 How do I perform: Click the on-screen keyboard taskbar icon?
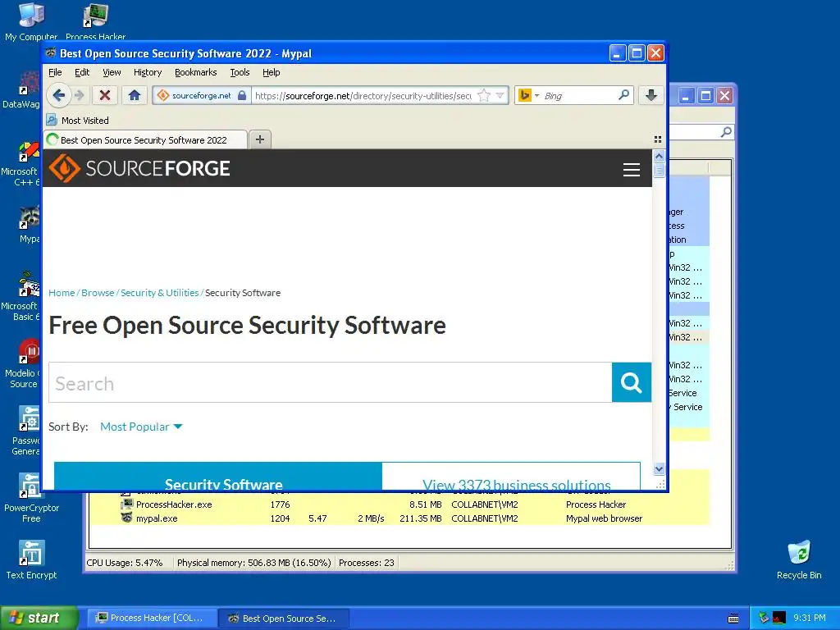point(733,619)
